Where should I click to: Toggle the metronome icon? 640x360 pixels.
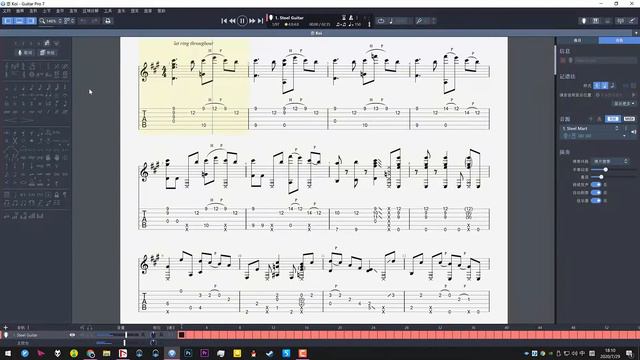click(351, 18)
